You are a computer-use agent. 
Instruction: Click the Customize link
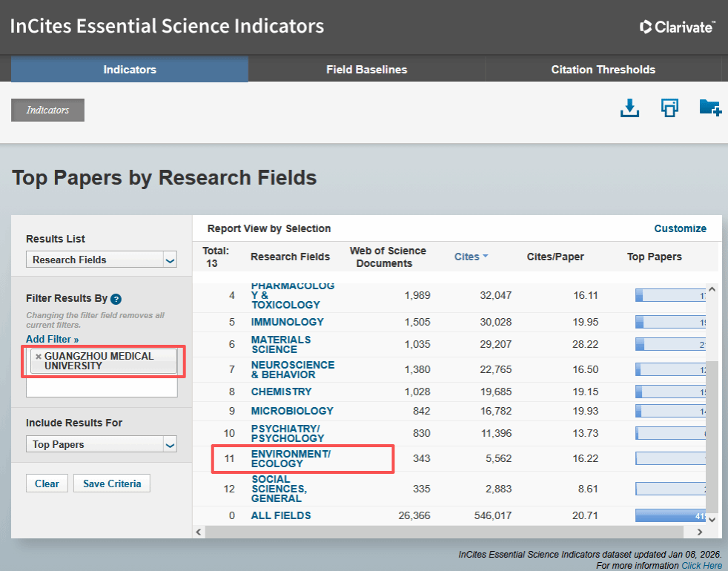[680, 228]
